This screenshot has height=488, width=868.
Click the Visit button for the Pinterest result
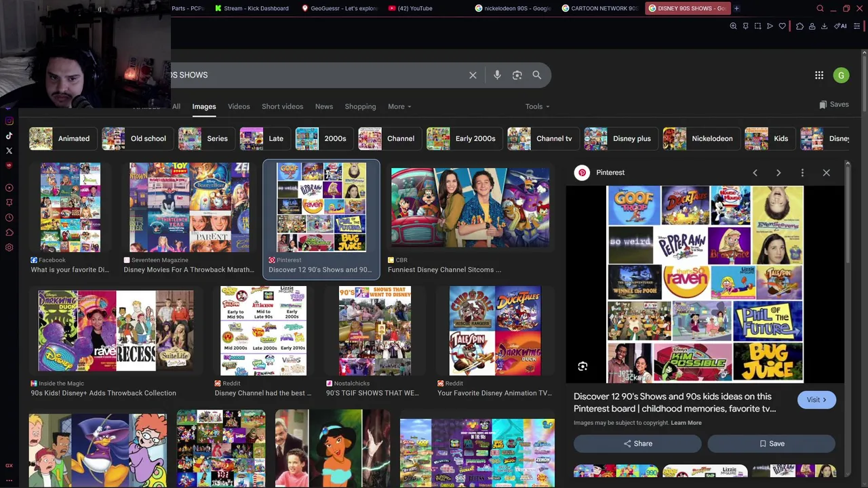coord(816,400)
